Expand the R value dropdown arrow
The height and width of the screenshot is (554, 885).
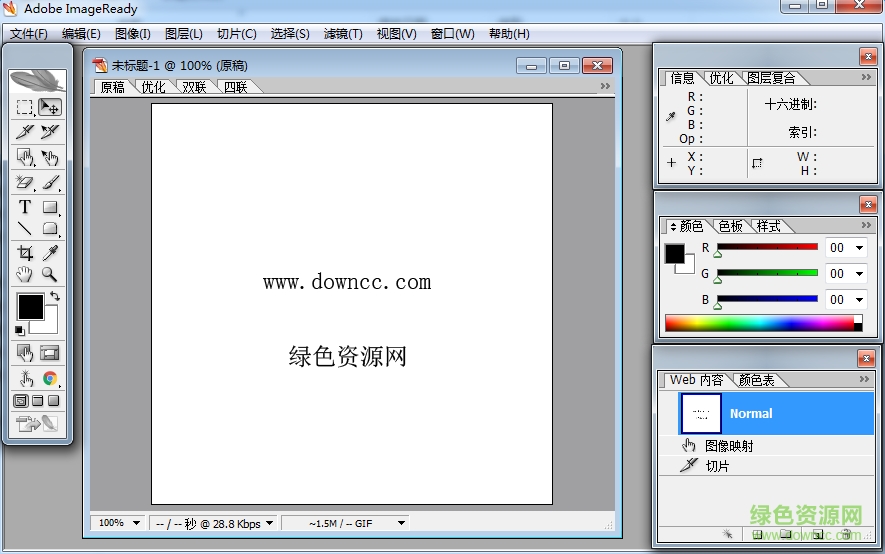coord(859,248)
